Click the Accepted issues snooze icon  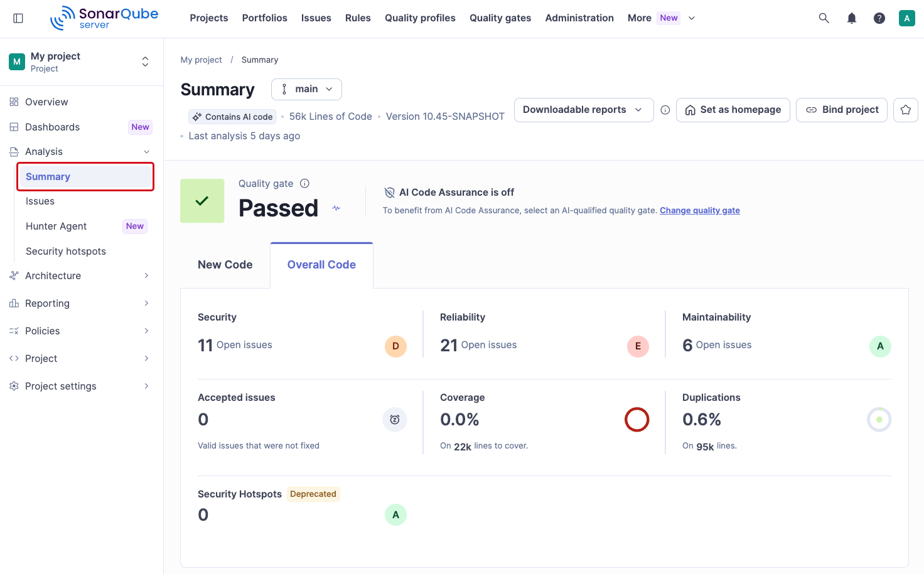(395, 420)
